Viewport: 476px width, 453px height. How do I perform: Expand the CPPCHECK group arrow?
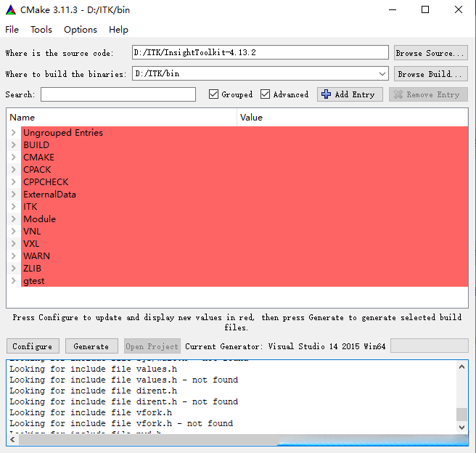tap(13, 182)
